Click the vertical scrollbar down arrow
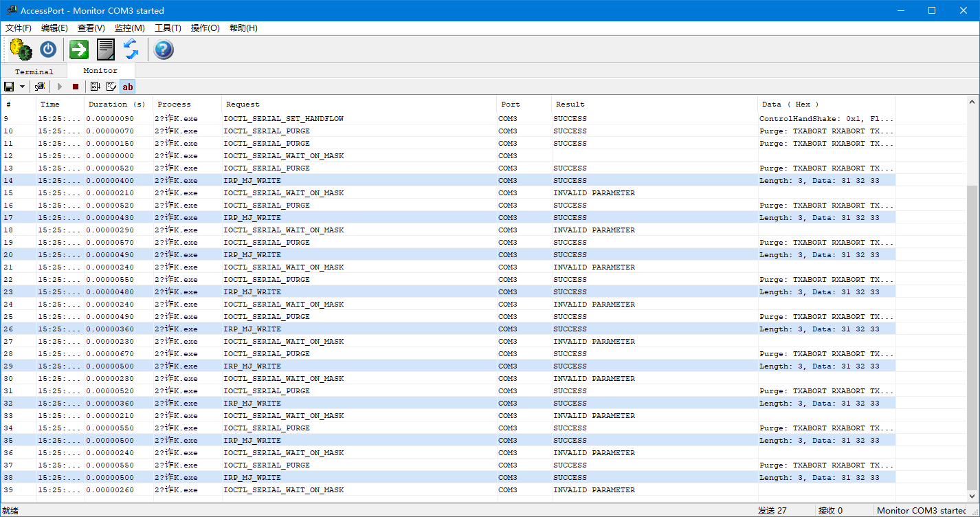 (x=972, y=495)
